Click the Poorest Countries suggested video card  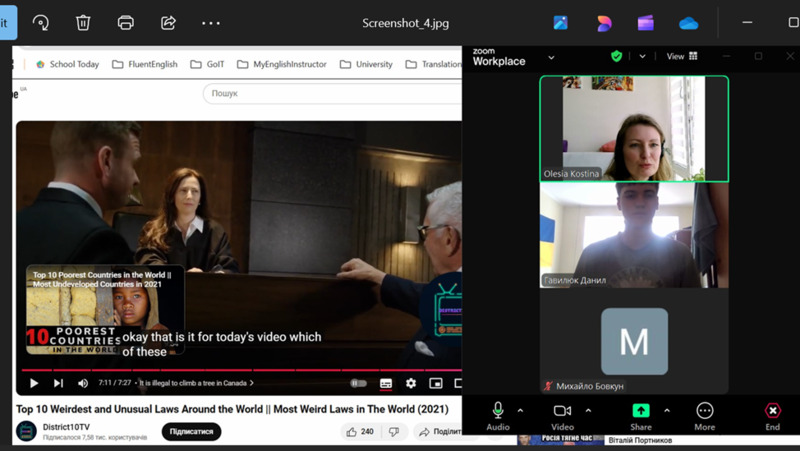click(x=105, y=310)
